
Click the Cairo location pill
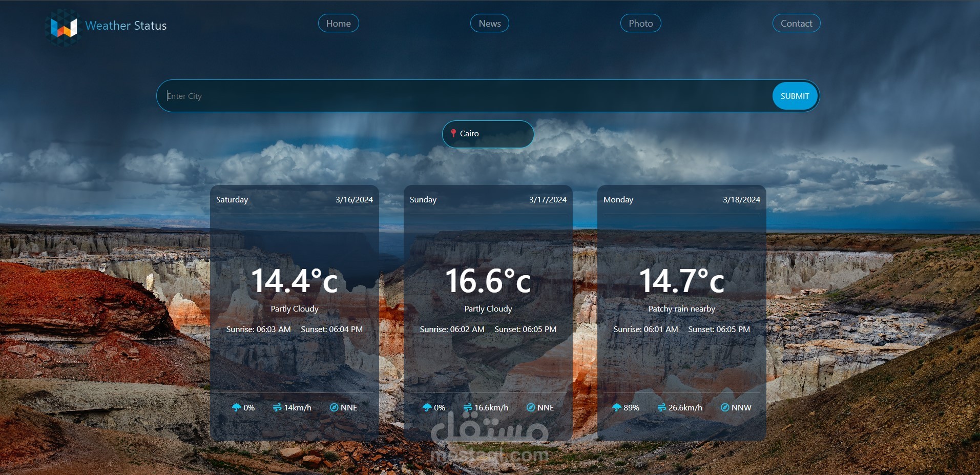pos(488,134)
